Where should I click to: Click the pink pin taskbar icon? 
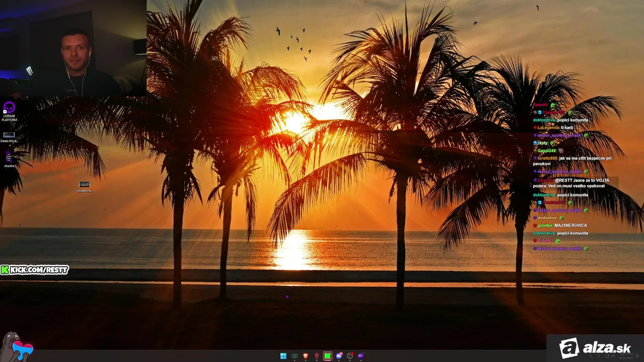click(316, 356)
